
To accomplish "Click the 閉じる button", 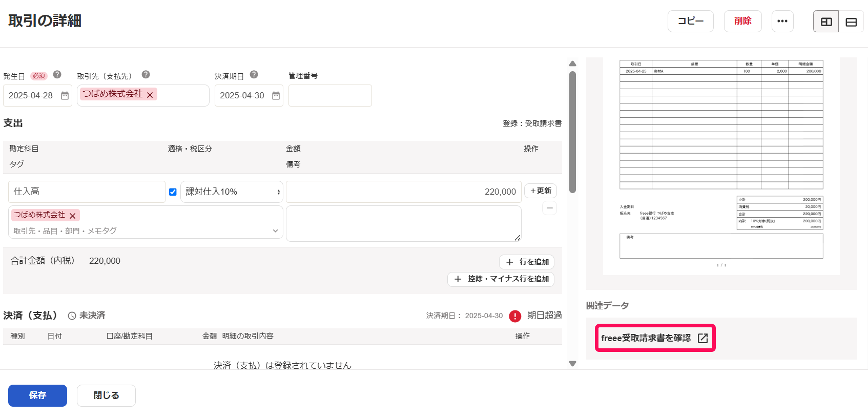I will [x=106, y=395].
